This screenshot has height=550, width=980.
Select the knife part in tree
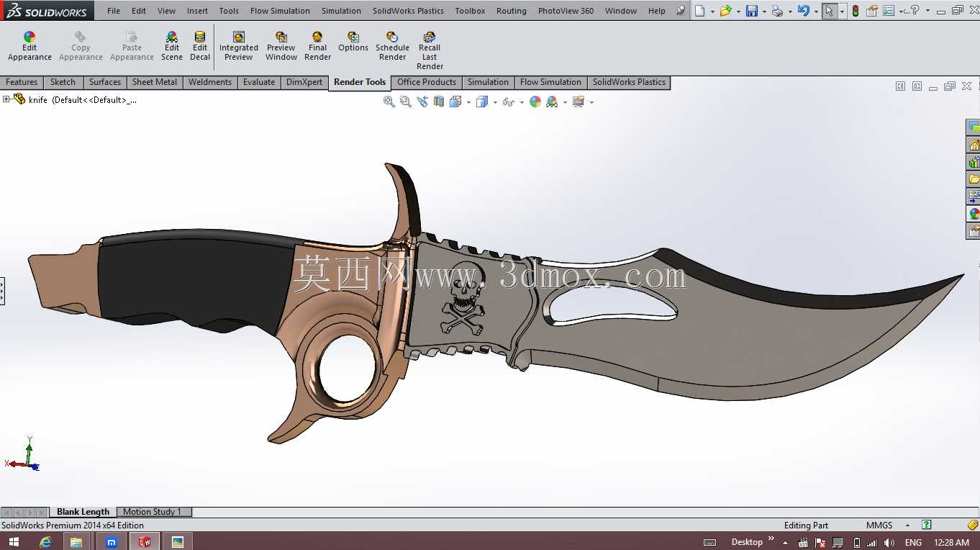coord(83,100)
